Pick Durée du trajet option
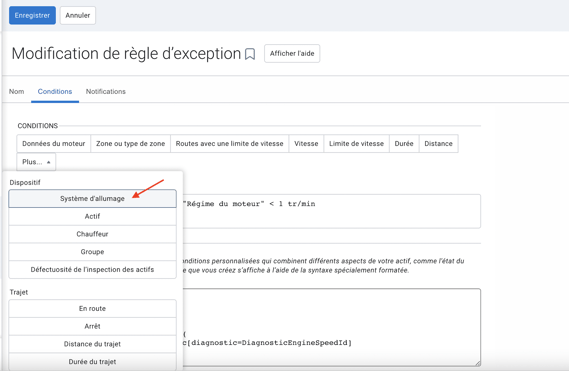Image resolution: width=569 pixels, height=371 pixels. pyautogui.click(x=93, y=362)
